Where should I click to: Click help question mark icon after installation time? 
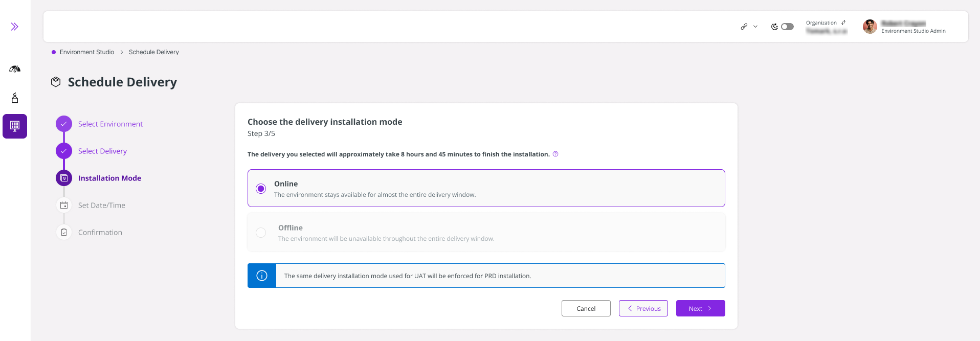click(x=555, y=154)
